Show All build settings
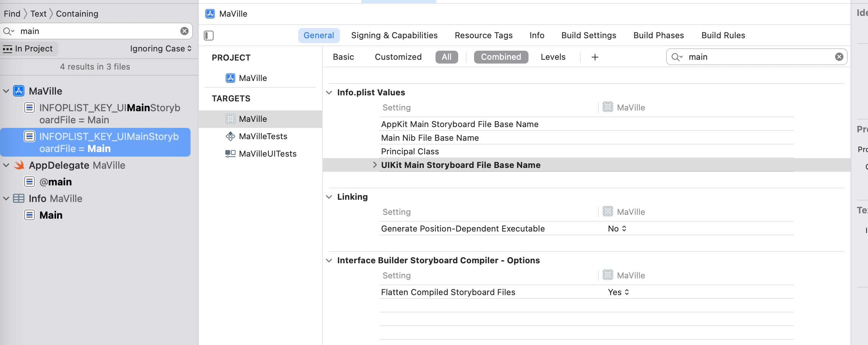Viewport: 868px width, 345px height. 446,57
